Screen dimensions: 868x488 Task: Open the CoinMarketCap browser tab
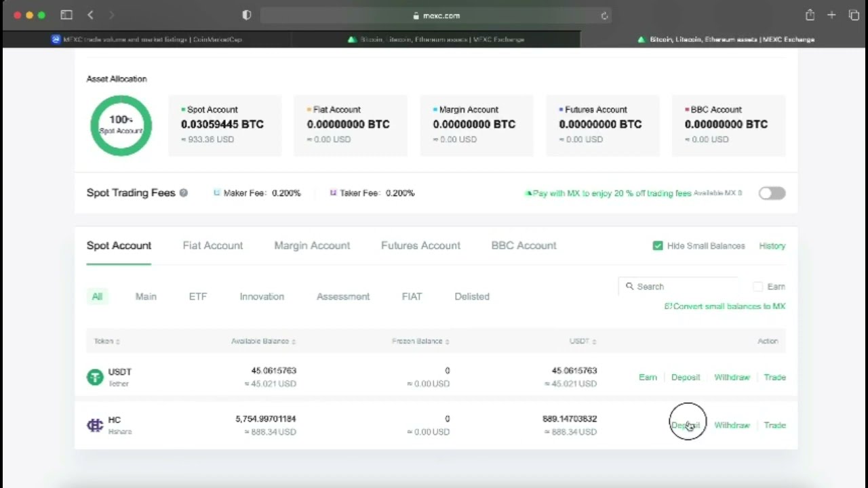click(146, 39)
